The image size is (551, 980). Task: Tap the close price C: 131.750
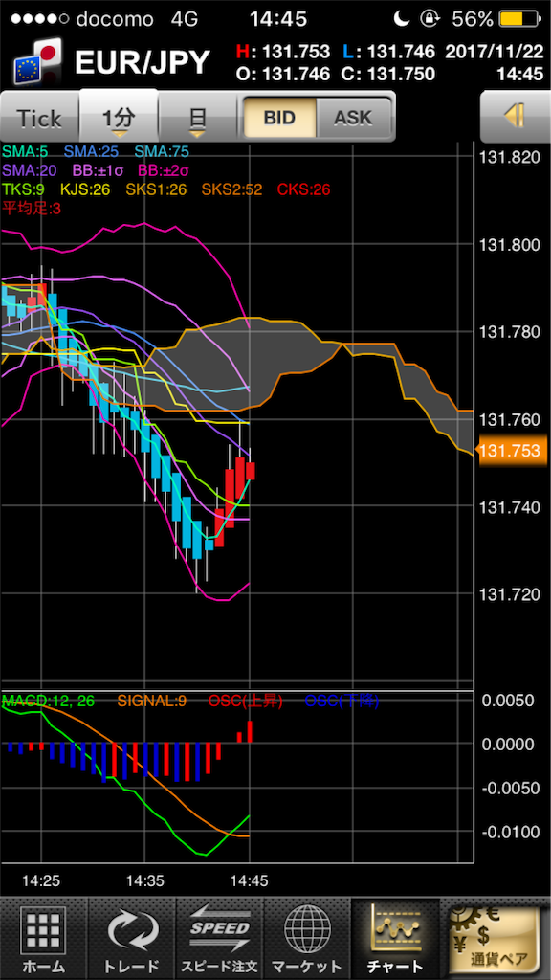click(388, 75)
